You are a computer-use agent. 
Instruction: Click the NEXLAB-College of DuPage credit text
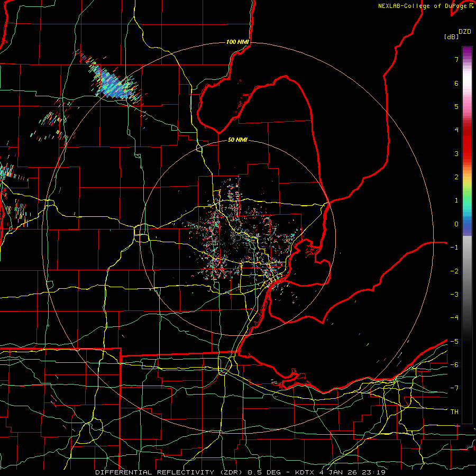(422, 6)
